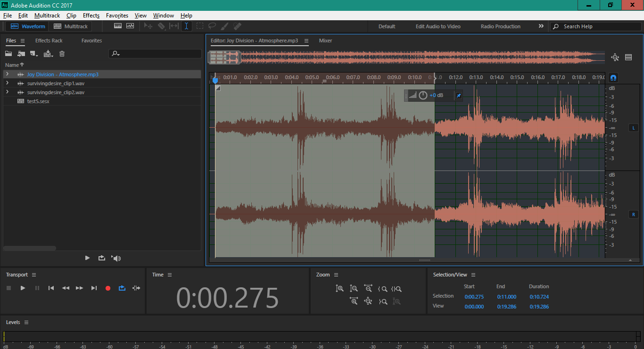Screen dimensions: 644x349
Task: Click the Razor tool icon
Action: click(161, 26)
